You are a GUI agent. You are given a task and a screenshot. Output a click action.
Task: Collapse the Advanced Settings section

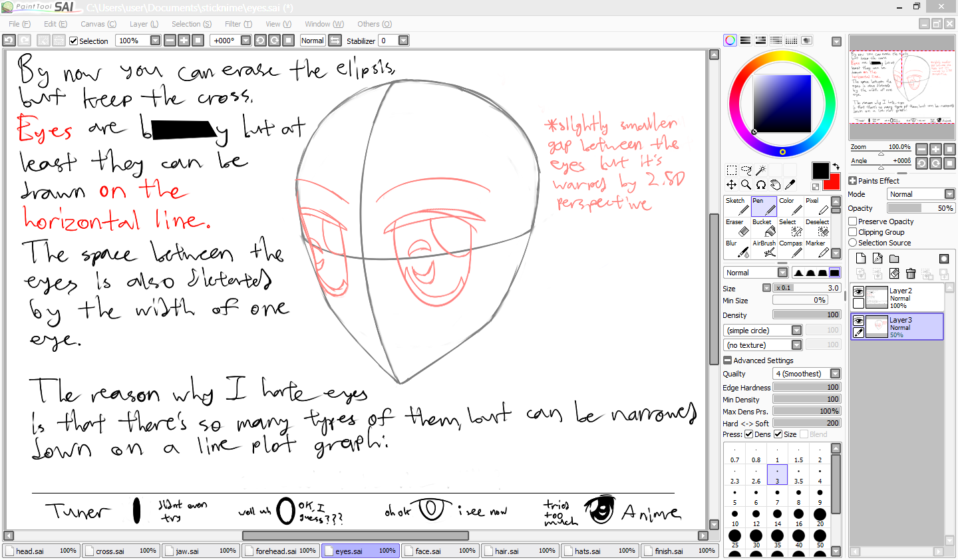click(727, 360)
